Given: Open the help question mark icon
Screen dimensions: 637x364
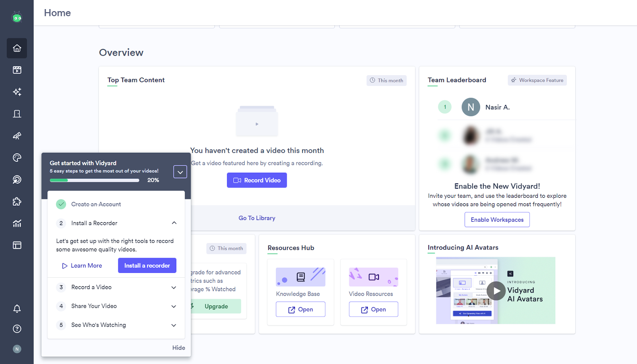Looking at the screenshot, I should click(x=17, y=329).
